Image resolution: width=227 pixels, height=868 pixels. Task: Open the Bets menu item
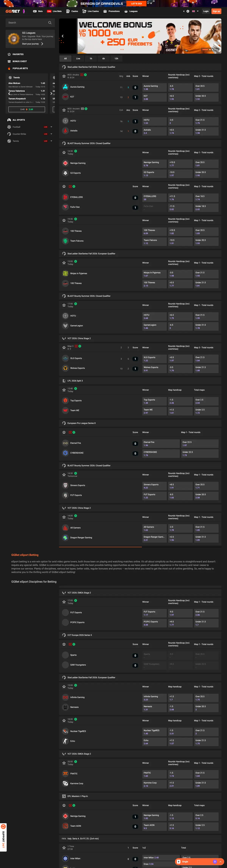point(38,11)
